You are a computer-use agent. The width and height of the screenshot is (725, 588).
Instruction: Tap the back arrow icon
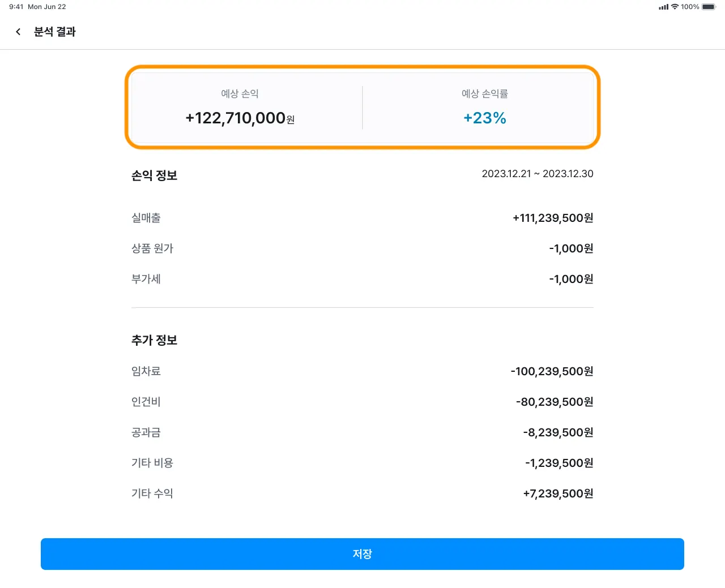(18, 32)
